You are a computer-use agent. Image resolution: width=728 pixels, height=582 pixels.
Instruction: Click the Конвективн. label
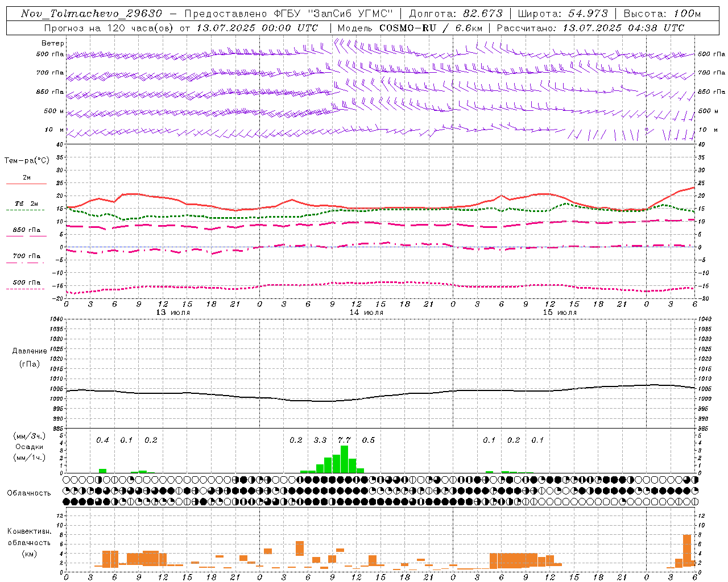coord(29,531)
